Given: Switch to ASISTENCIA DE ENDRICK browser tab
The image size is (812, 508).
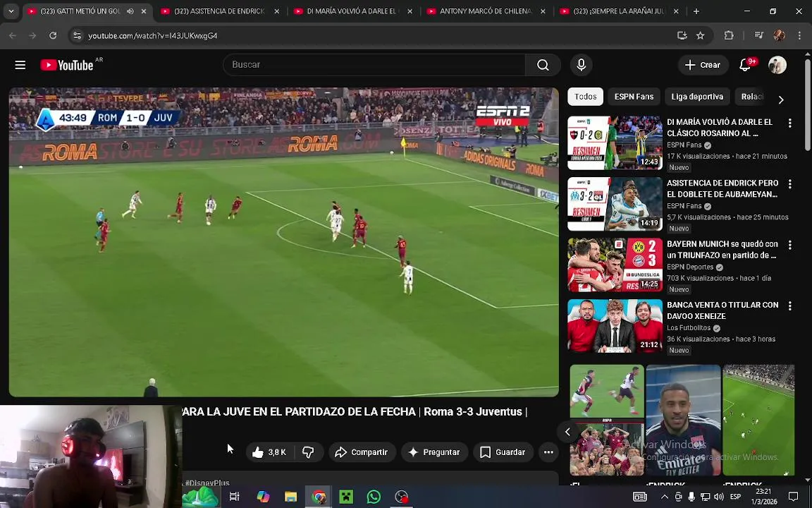Looking at the screenshot, I should (x=218, y=11).
